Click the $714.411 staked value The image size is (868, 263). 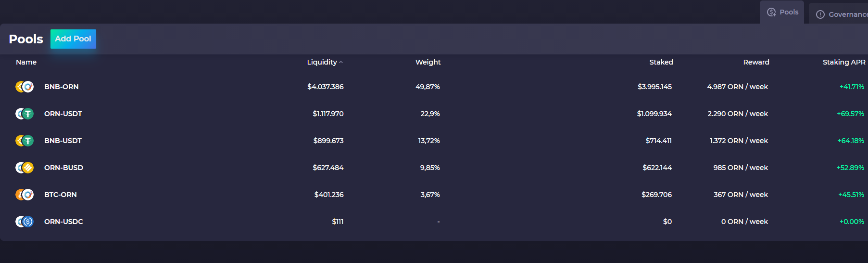(x=659, y=141)
